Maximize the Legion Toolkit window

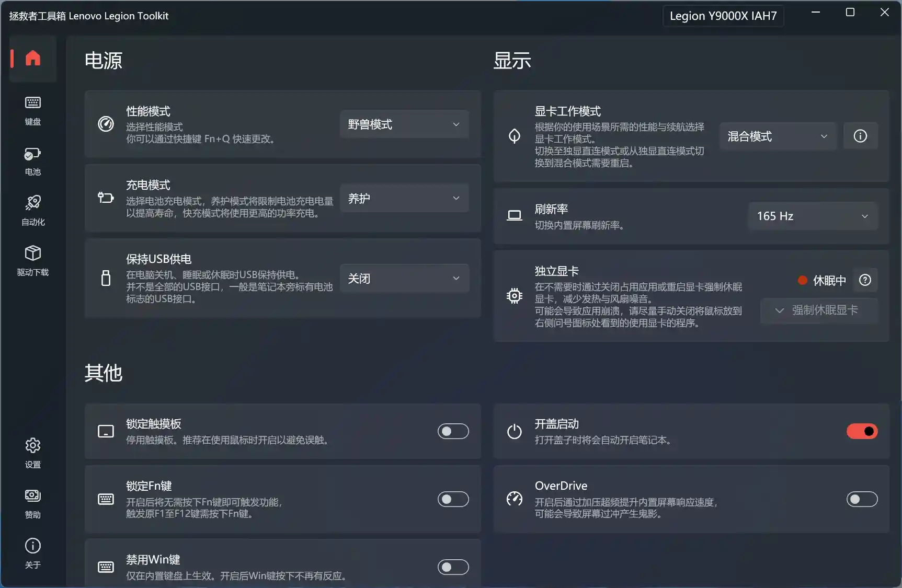tap(850, 12)
